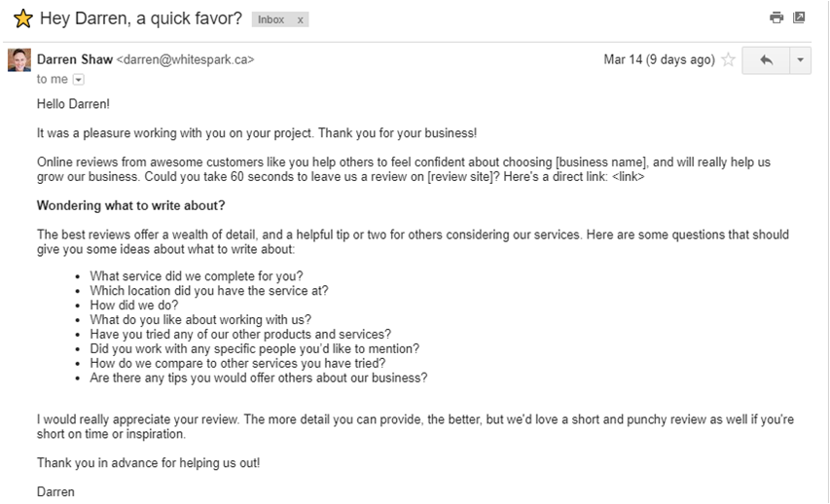This screenshot has height=504, width=830.
Task: Reply using the arrow button
Action: click(x=766, y=60)
